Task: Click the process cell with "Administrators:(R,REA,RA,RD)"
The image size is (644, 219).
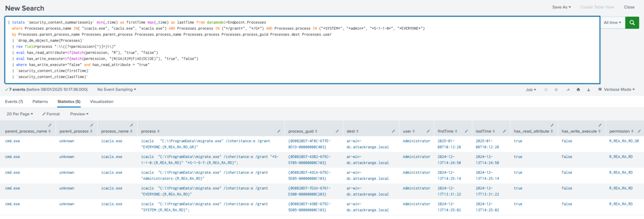Action: (x=205, y=175)
